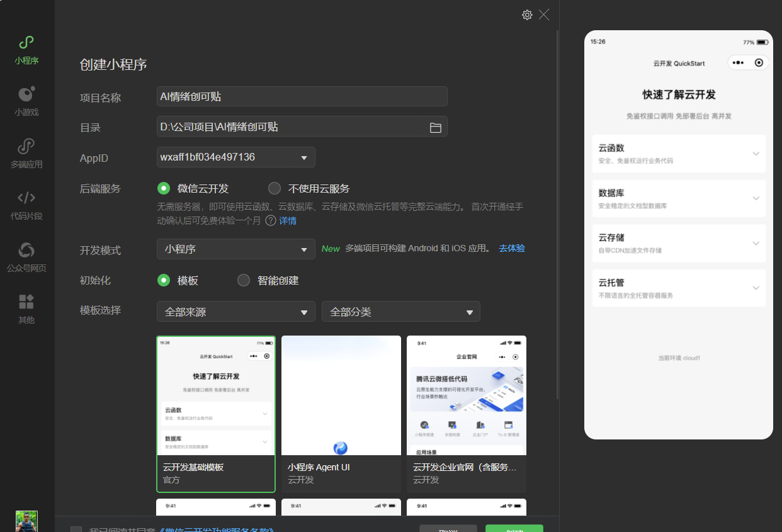The image size is (782, 532).
Task: Open the settings gear at top
Action: coord(527,14)
